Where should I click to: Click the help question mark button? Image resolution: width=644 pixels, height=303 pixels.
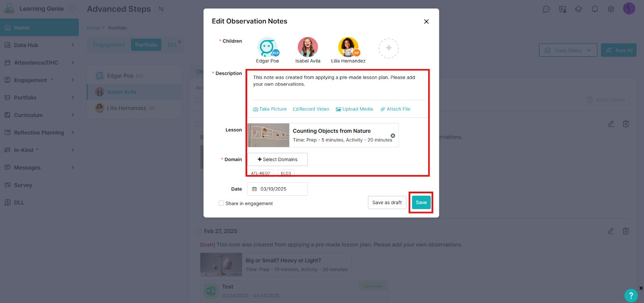click(x=631, y=295)
